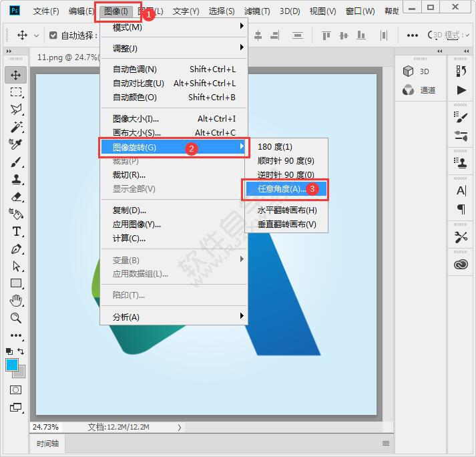This screenshot has width=476, height=457.
Task: Select the Brush tool
Action: (16, 162)
